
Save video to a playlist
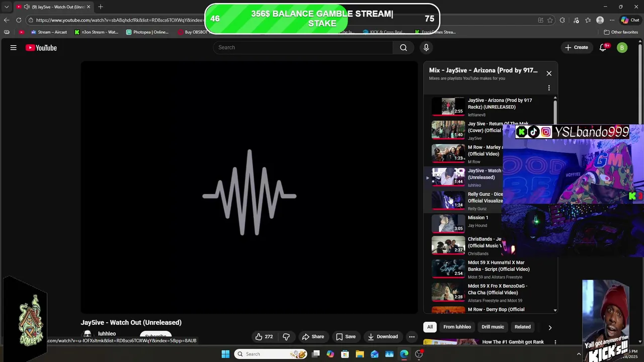(346, 336)
